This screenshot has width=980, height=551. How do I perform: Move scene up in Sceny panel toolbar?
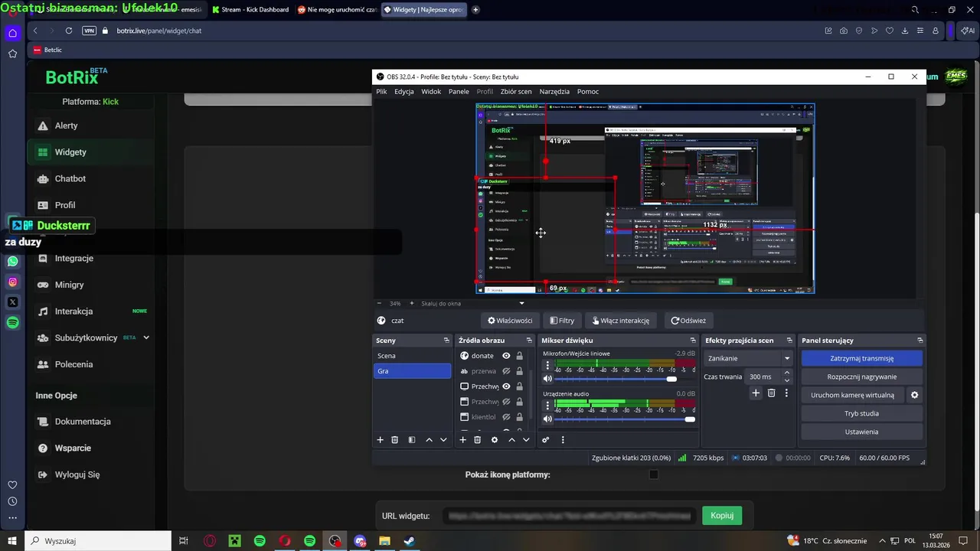(x=429, y=440)
